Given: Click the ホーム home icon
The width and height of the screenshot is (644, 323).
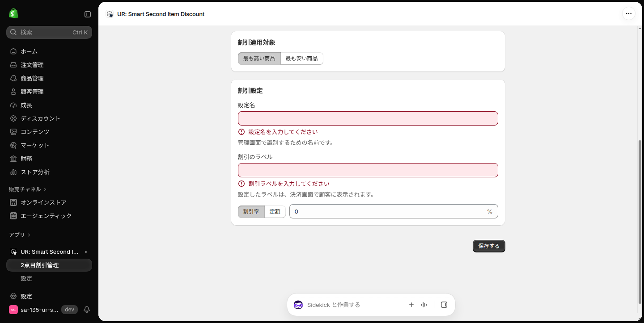Looking at the screenshot, I should click(13, 51).
